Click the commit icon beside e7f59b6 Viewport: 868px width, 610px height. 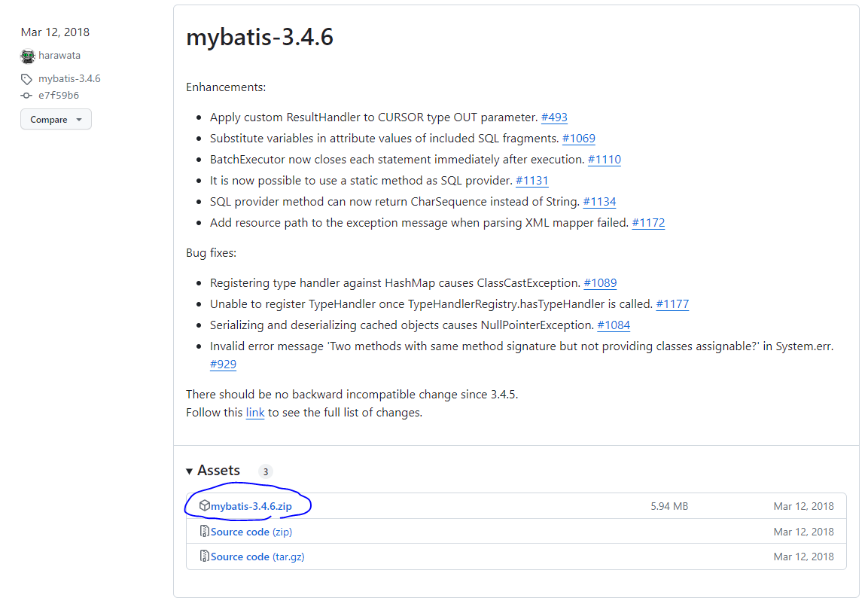click(x=26, y=95)
